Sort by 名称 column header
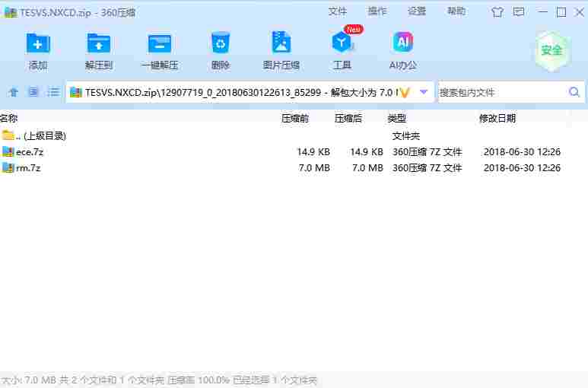 9,119
